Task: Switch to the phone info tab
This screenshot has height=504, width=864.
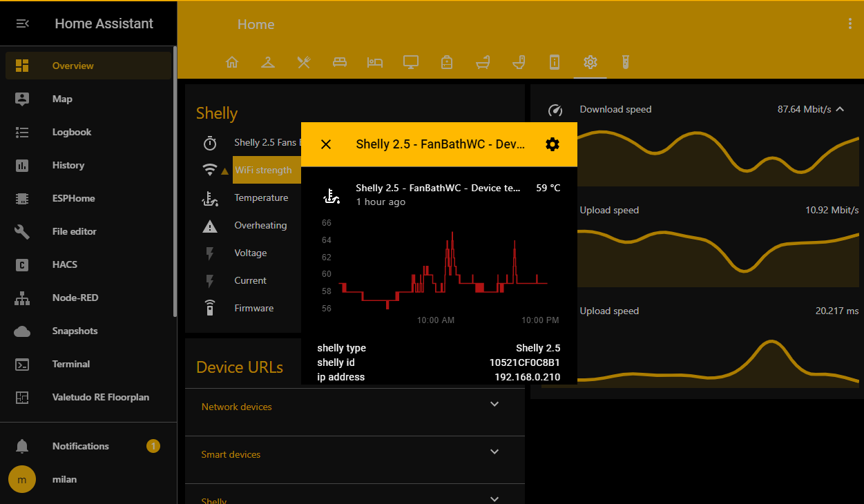Action: click(555, 62)
